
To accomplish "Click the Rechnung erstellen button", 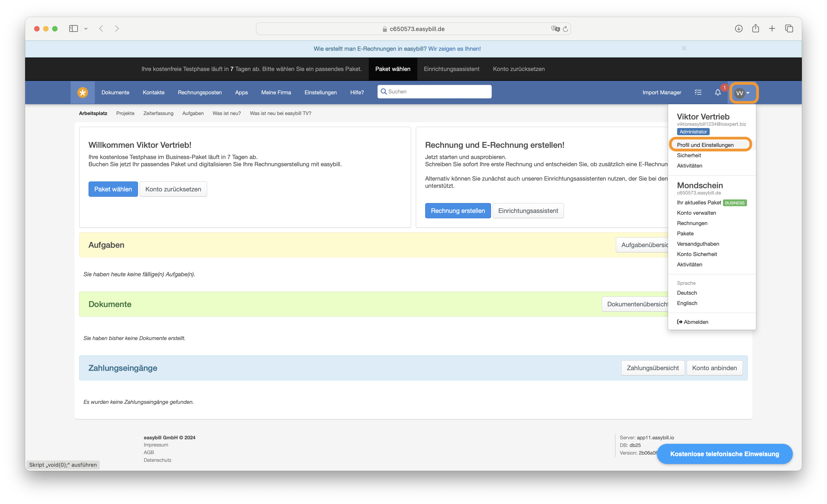I will (458, 211).
